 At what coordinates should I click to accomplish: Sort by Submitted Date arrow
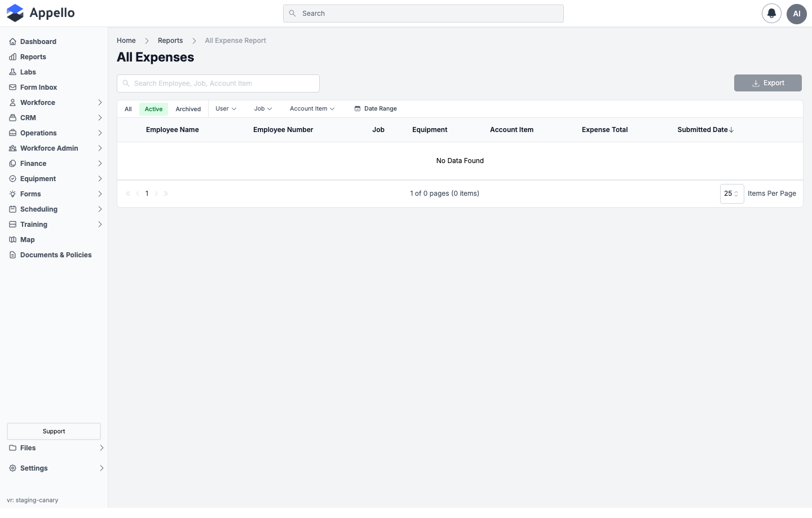(731, 130)
